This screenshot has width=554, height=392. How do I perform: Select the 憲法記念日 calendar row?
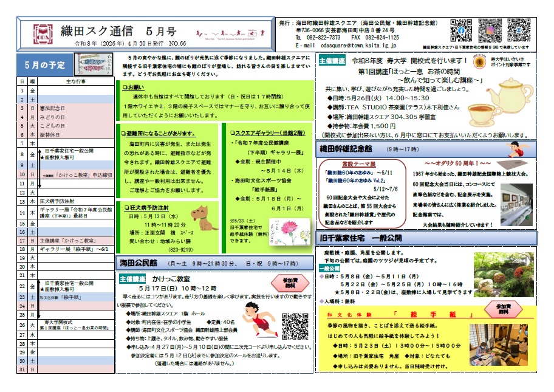[x=66, y=108]
